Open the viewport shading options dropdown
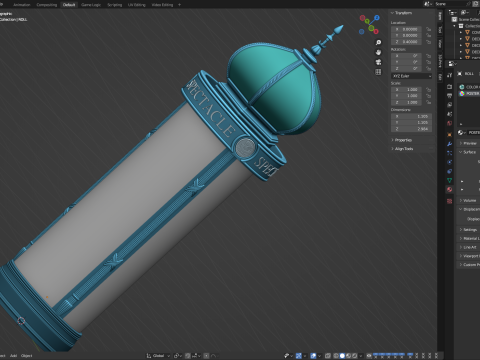Viewport: 480px width, 360px height. coord(361,356)
